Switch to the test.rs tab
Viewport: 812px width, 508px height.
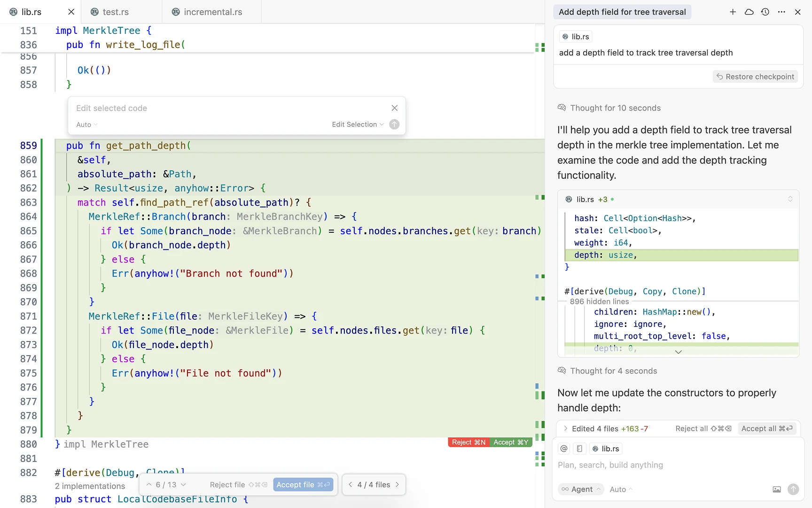coord(116,12)
